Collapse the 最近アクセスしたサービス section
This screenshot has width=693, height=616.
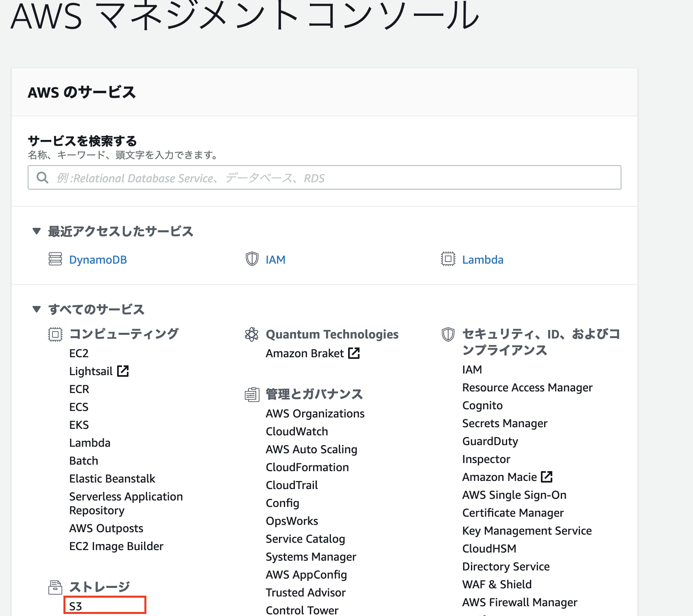coord(37,231)
